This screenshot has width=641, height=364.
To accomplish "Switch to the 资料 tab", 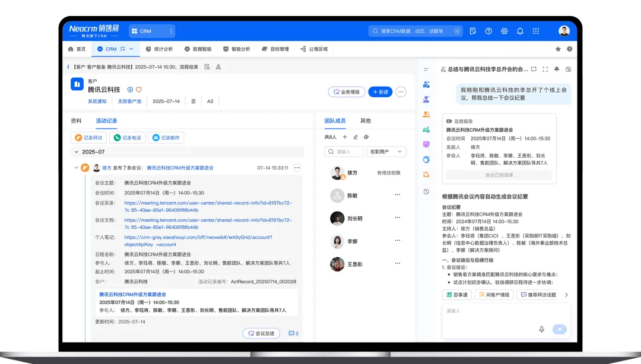I will pos(76,121).
